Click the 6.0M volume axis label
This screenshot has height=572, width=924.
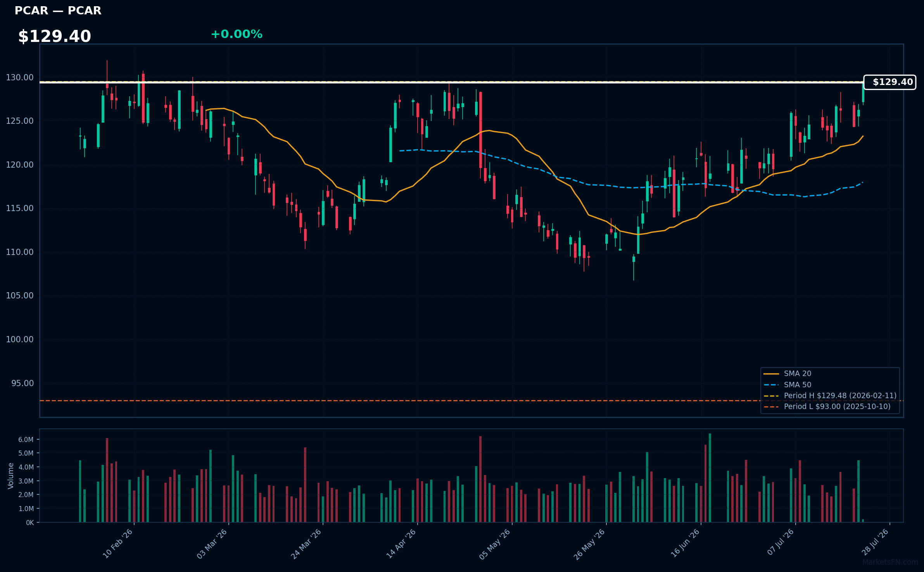(x=26, y=440)
